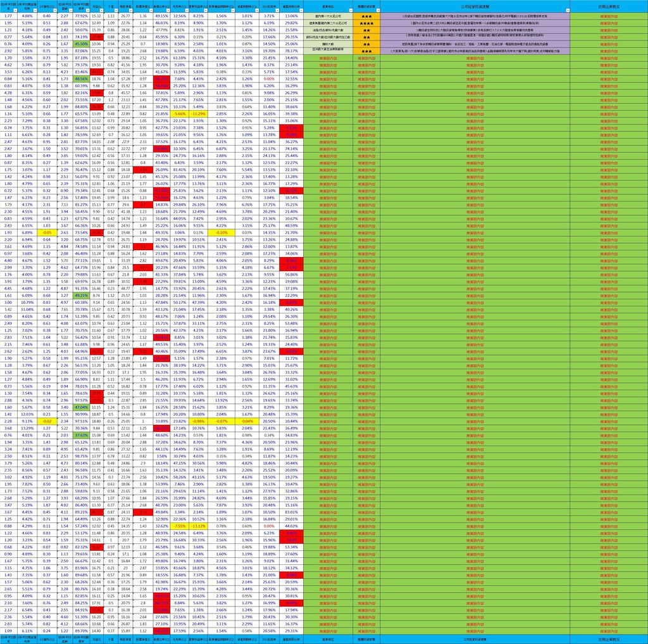Select the green cell showing 37.63%
The image size is (648, 644).
[82, 435]
